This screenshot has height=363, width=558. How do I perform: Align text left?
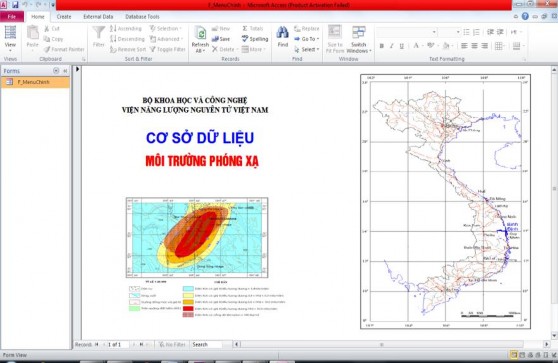pyautogui.click(x=464, y=46)
